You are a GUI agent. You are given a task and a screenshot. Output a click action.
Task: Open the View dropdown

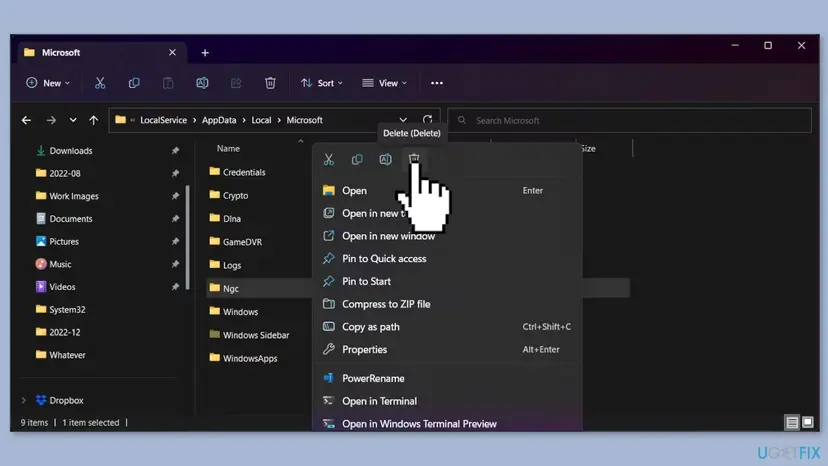point(384,83)
